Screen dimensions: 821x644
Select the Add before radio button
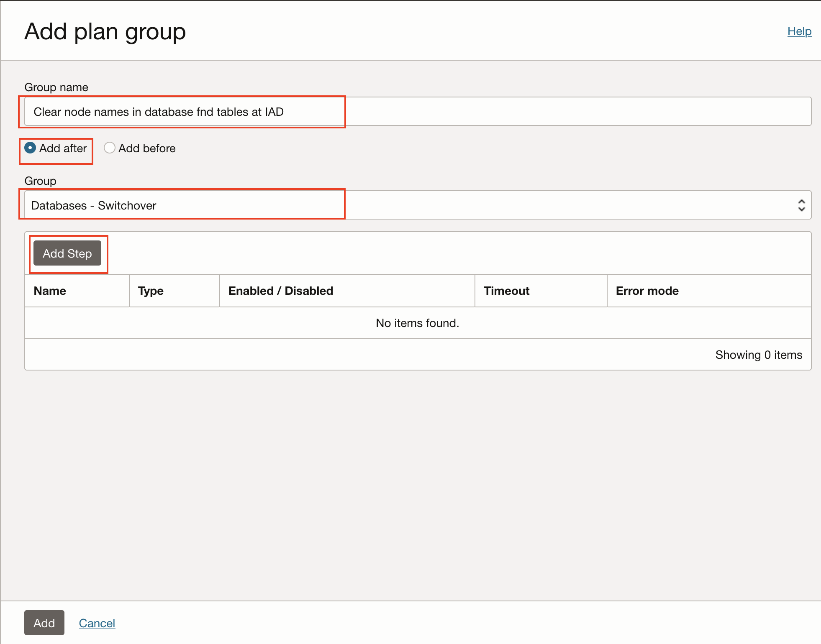point(109,148)
